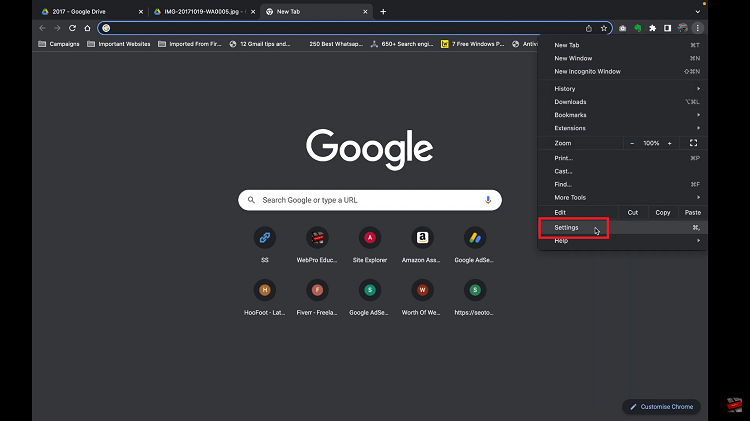The width and height of the screenshot is (750, 421).
Task: Switch to the 2017 - Google Drive tab
Action: pyautogui.click(x=91, y=11)
